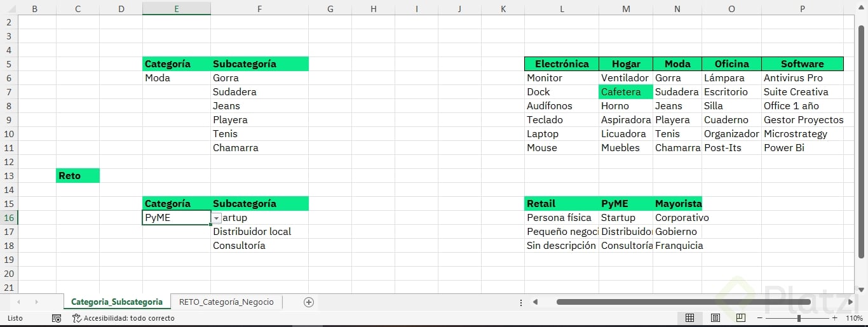Switch to Page Break Preview icon

pos(741,318)
